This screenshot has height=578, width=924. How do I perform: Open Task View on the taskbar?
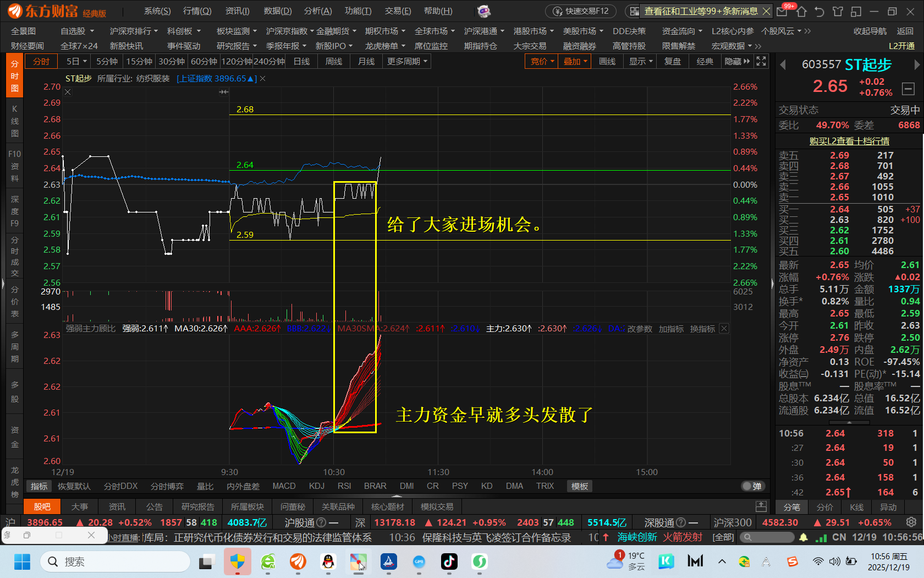tap(206, 561)
